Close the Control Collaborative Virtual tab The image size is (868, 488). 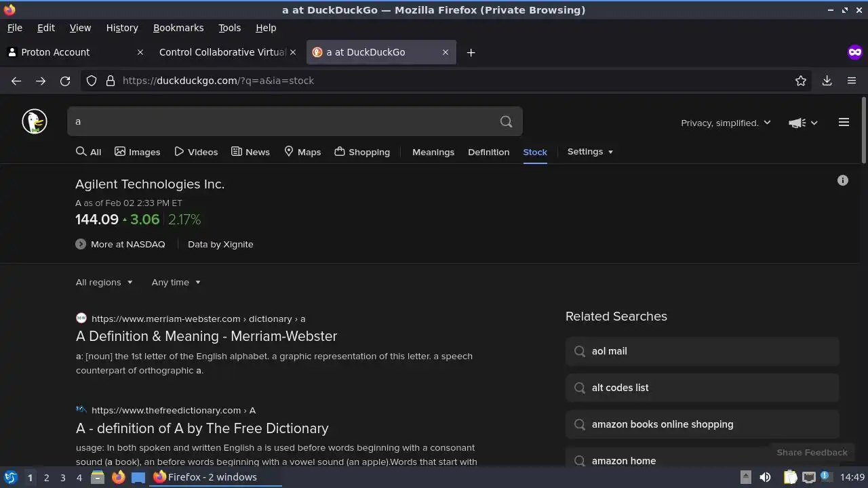click(x=293, y=52)
